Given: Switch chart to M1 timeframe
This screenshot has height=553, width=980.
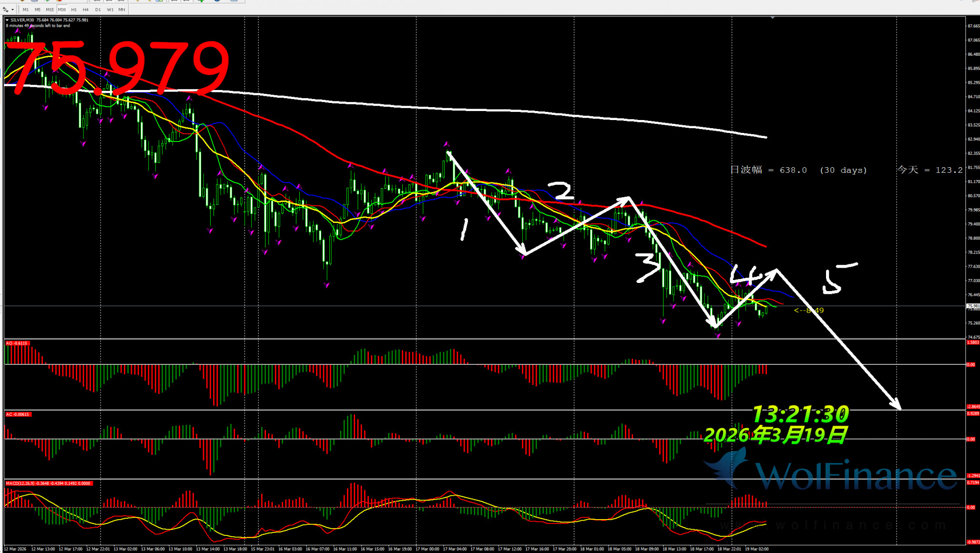Looking at the screenshot, I should tap(26, 10).
